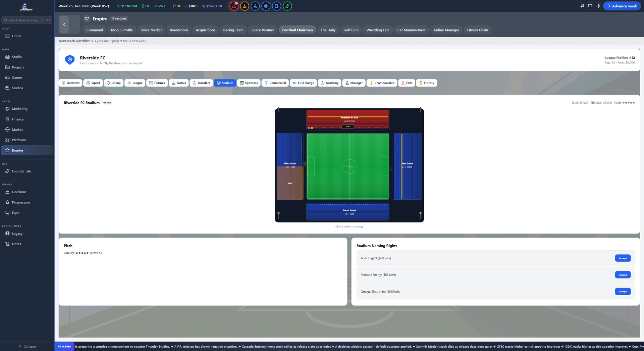Open the Transfers tab
Image resolution: width=644 pixels, height=351 pixels.
[x=201, y=83]
